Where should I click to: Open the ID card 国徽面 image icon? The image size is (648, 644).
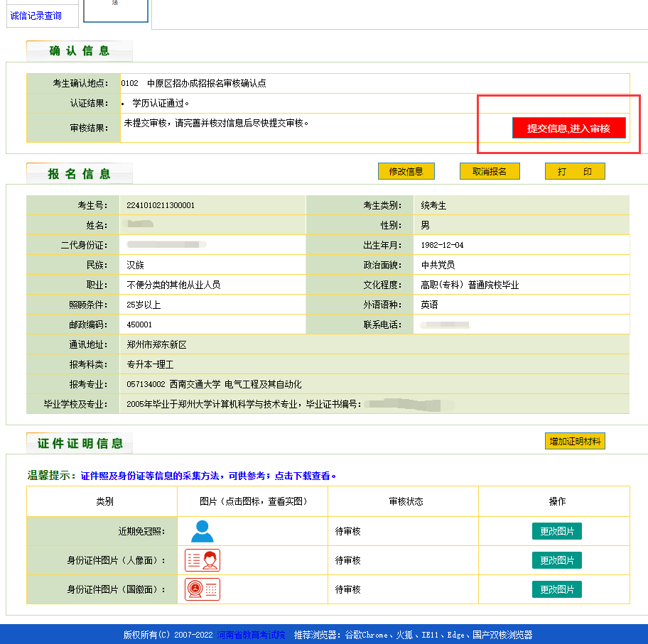point(202,589)
